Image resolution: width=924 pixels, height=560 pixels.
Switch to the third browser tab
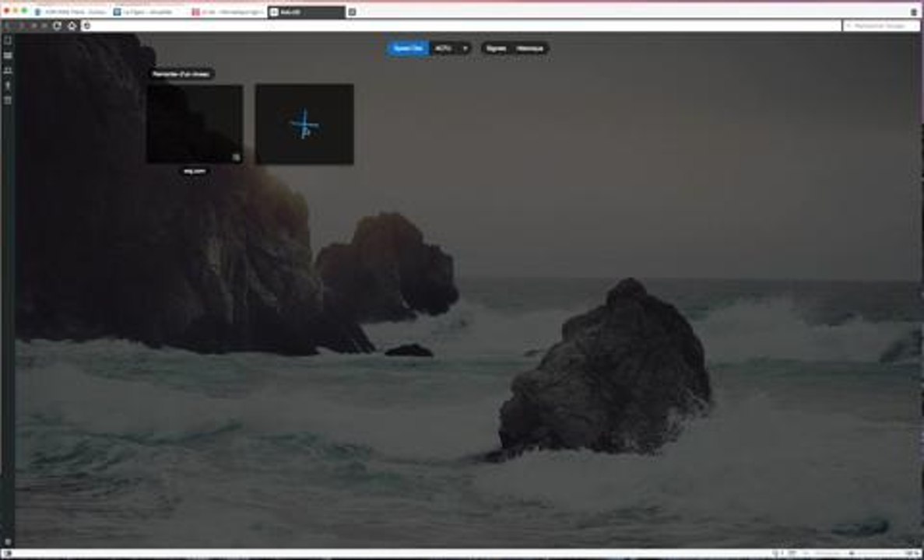(227, 12)
